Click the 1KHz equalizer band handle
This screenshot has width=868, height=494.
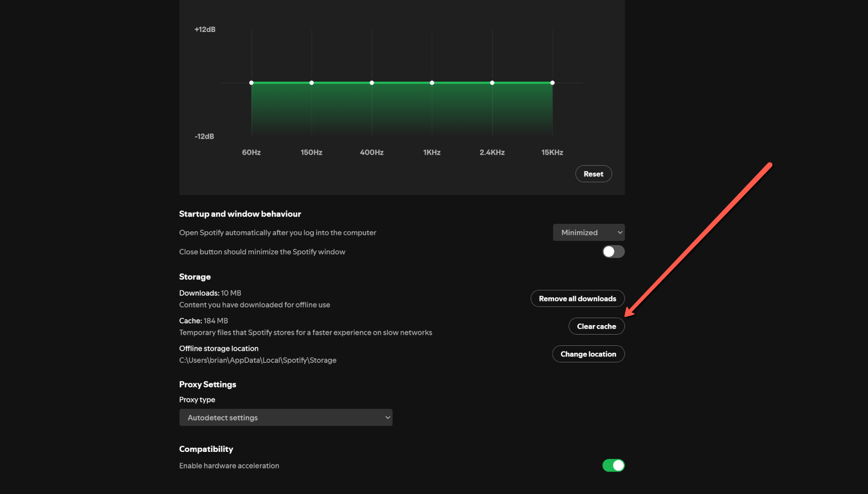point(432,83)
